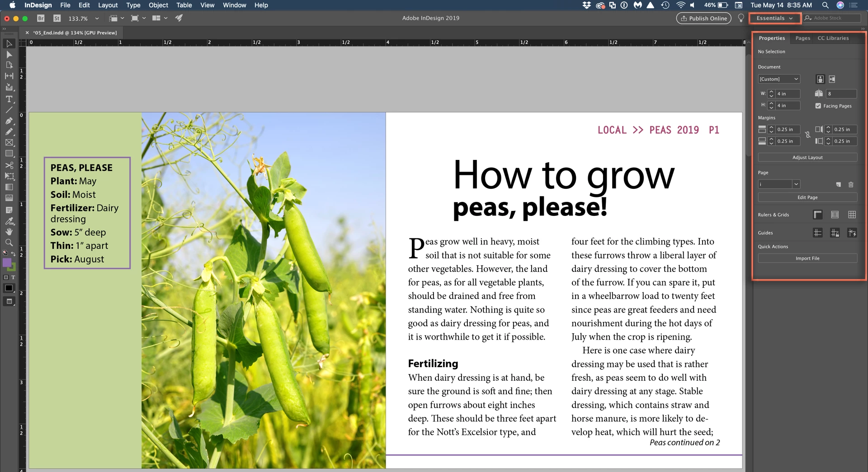
Task: Toggle GPU Performance rocket icon
Action: tap(179, 18)
